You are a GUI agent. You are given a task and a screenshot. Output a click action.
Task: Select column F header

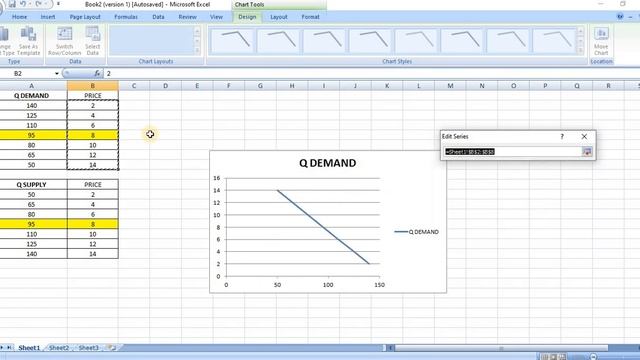[229, 86]
